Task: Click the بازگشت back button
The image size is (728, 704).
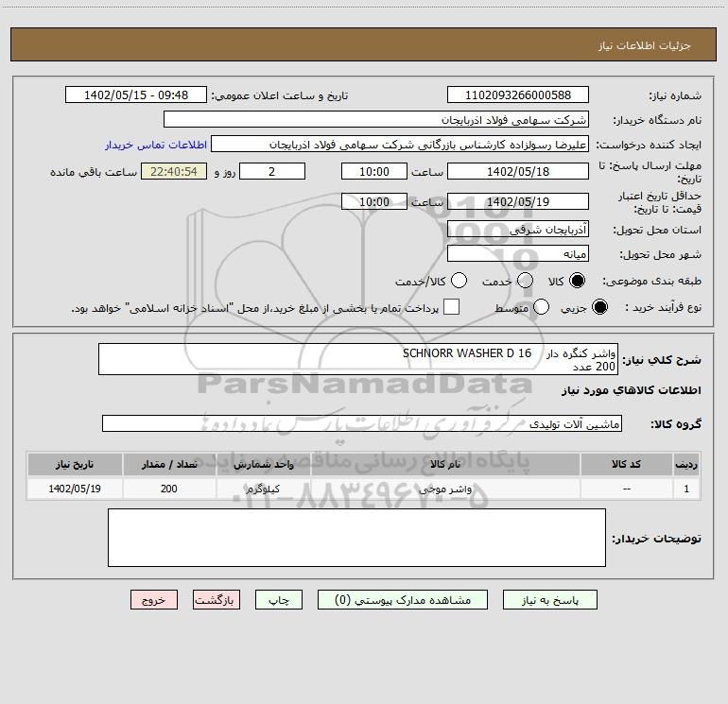Action: point(217,600)
